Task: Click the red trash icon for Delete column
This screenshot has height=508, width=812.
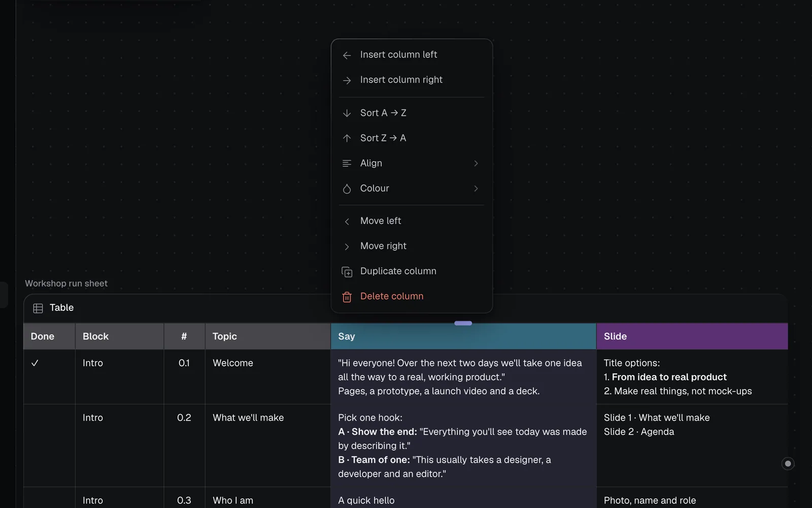Action: 347,297
